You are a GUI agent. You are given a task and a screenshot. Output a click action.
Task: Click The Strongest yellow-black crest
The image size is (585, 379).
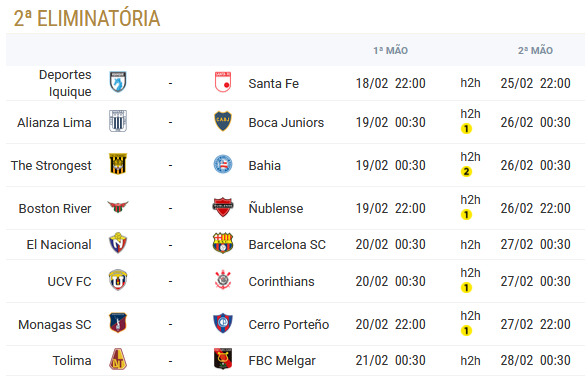118,164
